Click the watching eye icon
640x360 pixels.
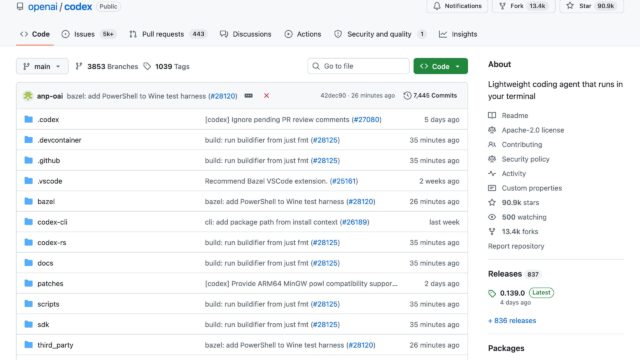[492, 217]
